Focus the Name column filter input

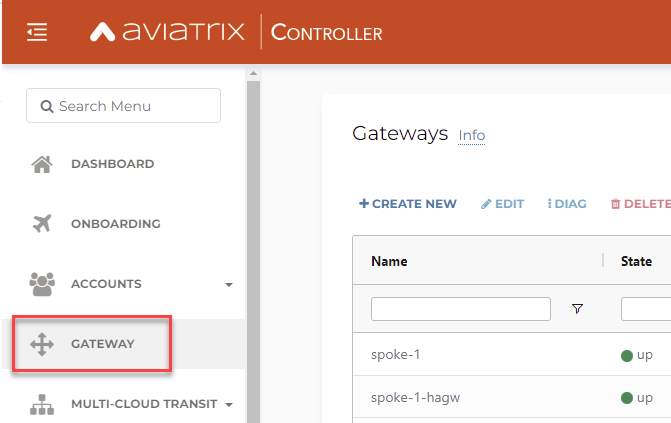click(461, 309)
